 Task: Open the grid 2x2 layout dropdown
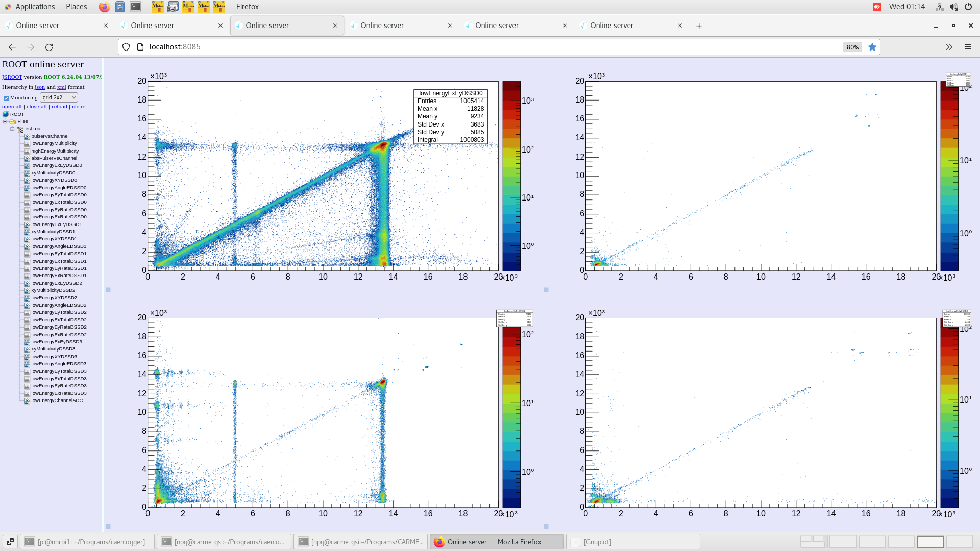coord(59,97)
